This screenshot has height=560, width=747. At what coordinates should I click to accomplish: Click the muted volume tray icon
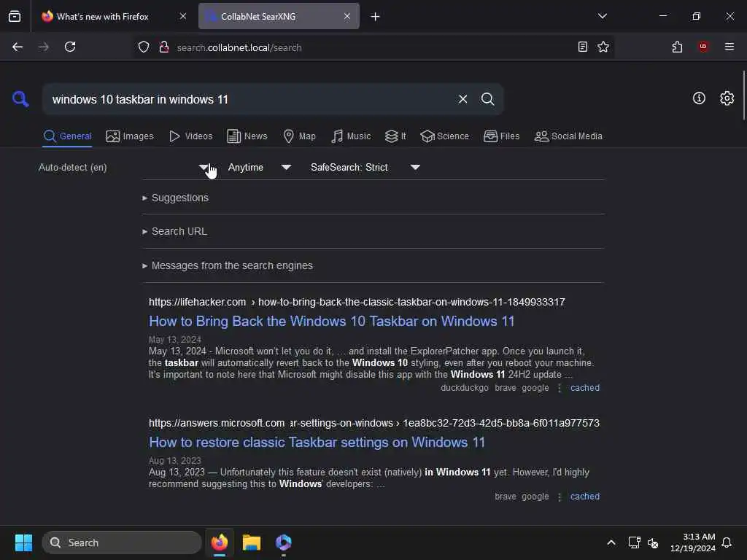click(653, 542)
